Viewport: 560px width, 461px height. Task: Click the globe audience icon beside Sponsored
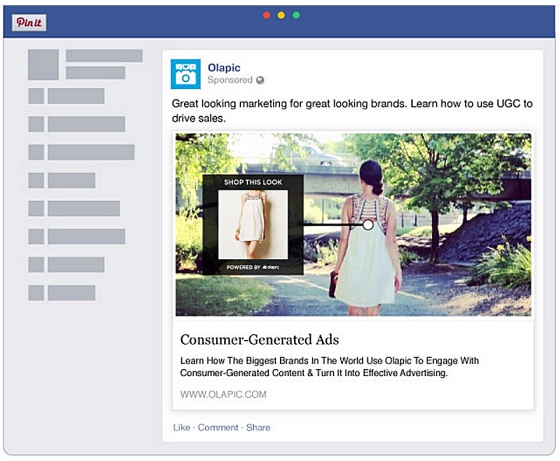pos(260,80)
